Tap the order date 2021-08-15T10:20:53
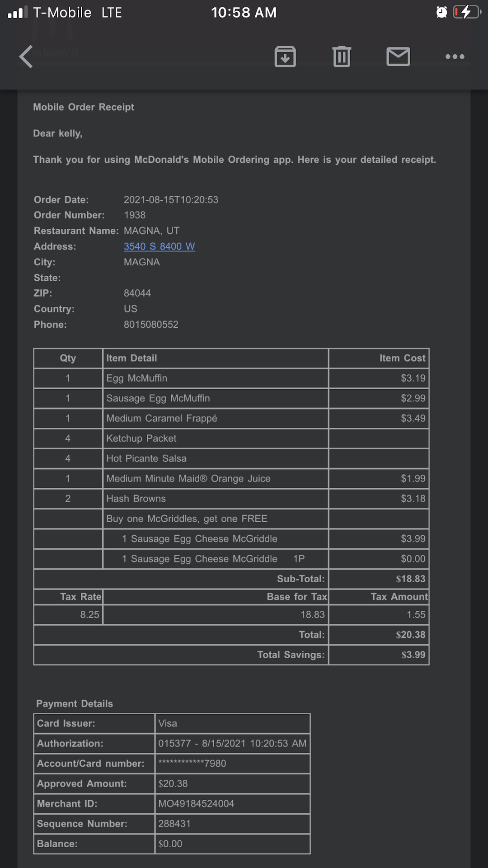This screenshot has width=488, height=868. [x=171, y=200]
